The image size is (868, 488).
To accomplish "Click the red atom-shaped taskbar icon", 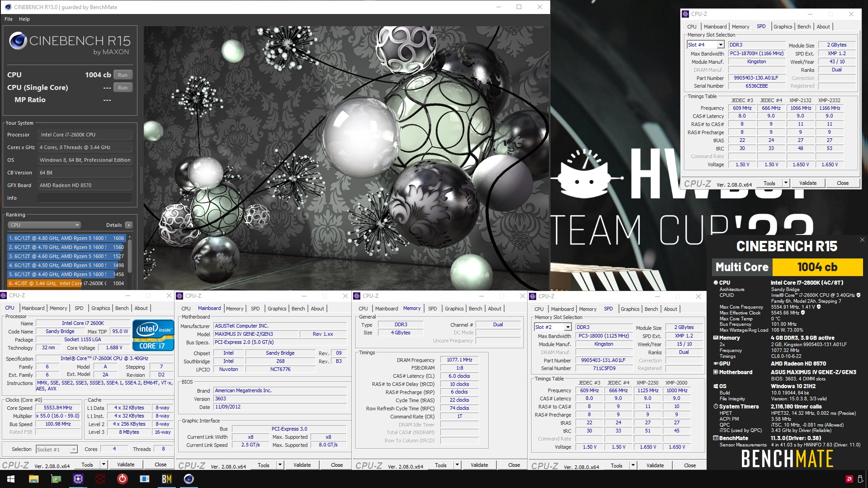I will pos(100,479).
